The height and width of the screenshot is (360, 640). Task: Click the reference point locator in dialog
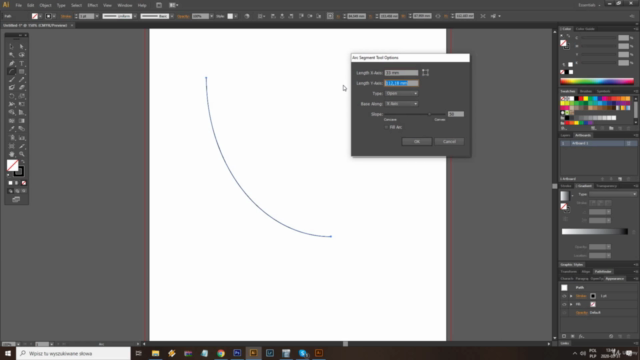pyautogui.click(x=425, y=73)
